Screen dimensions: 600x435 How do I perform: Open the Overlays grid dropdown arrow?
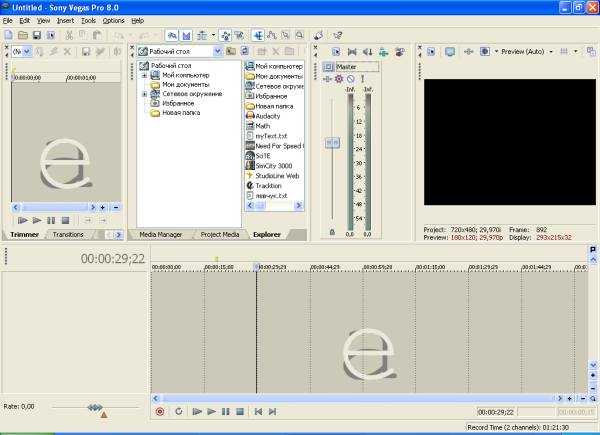click(x=576, y=51)
